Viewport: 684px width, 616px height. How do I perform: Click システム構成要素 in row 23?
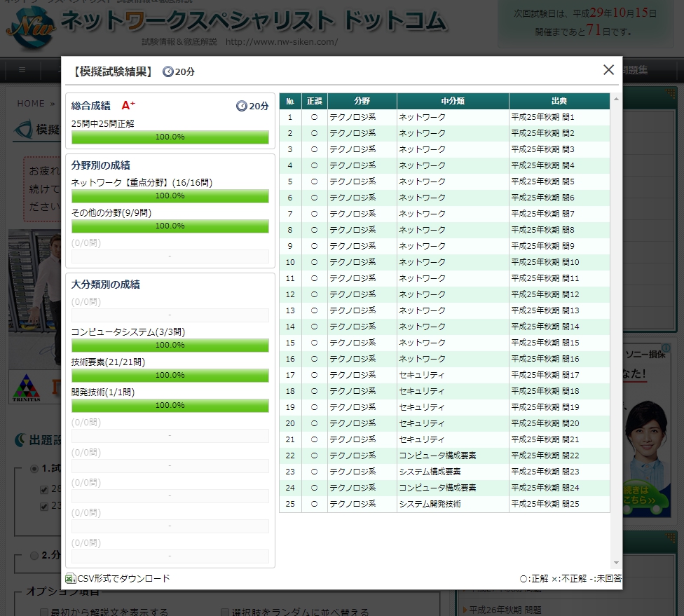tap(430, 472)
